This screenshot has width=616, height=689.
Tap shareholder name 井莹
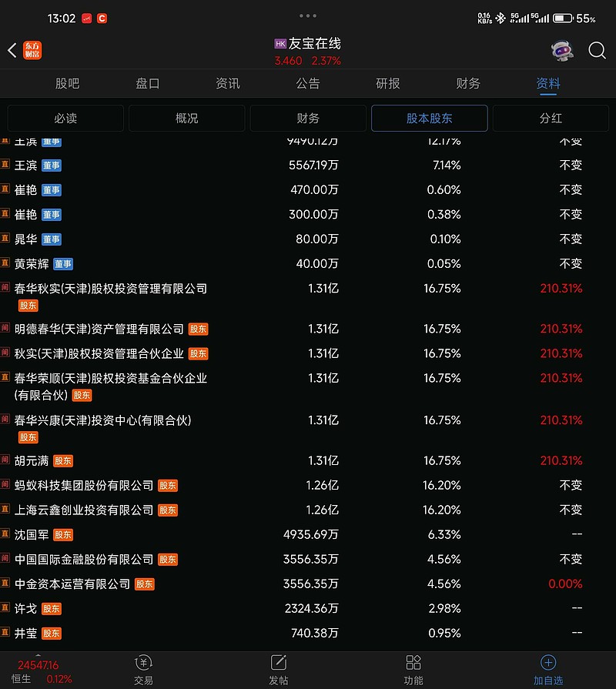click(25, 634)
